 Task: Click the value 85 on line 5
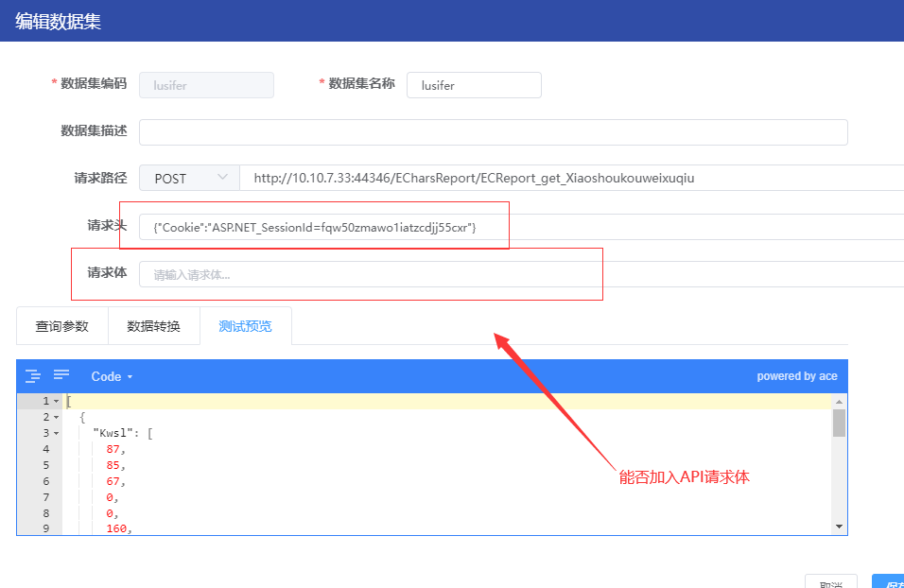(113, 465)
